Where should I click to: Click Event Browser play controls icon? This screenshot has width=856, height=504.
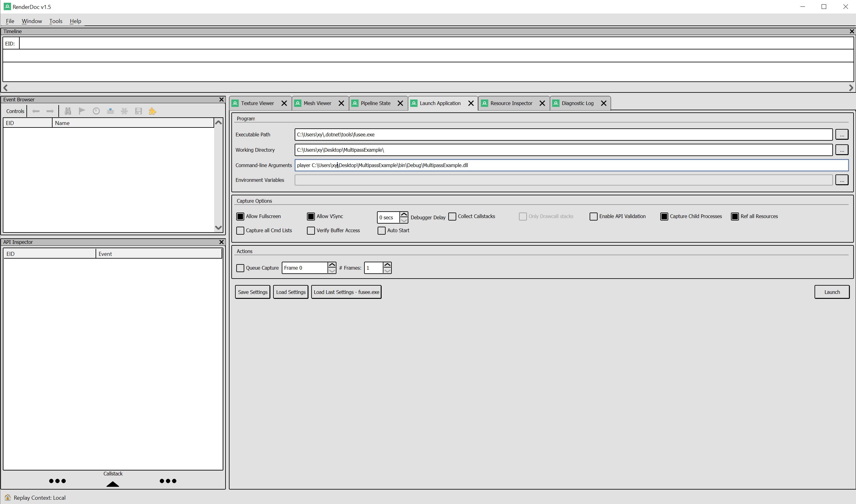pos(82,111)
